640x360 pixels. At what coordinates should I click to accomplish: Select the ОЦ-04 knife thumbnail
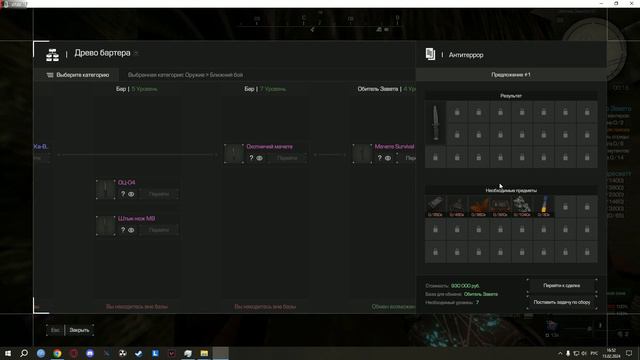tap(106, 189)
